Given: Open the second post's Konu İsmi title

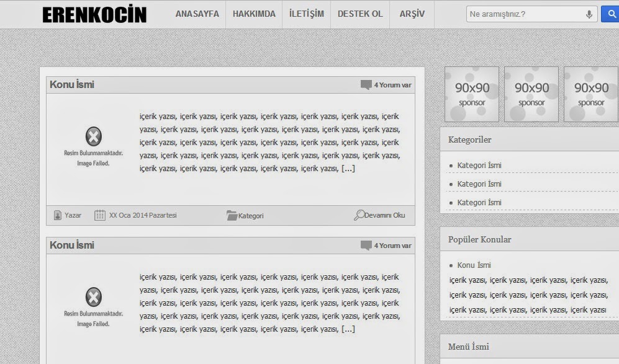Looking at the screenshot, I should (72, 245).
